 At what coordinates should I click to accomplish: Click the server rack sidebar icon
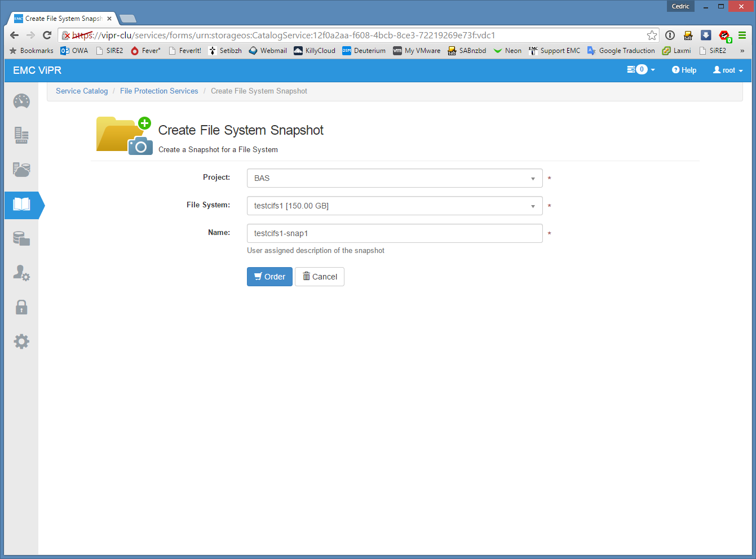pyautogui.click(x=21, y=136)
